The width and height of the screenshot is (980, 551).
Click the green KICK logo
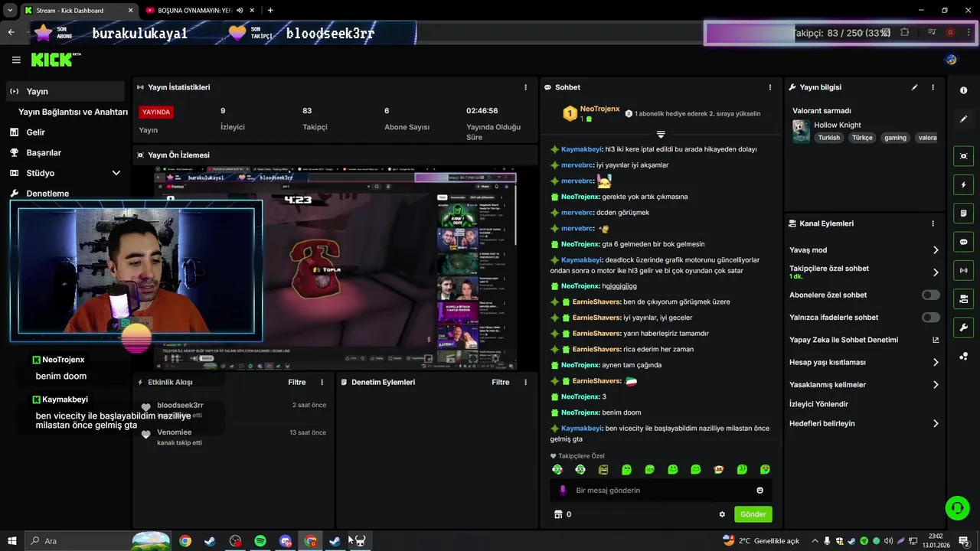52,60
